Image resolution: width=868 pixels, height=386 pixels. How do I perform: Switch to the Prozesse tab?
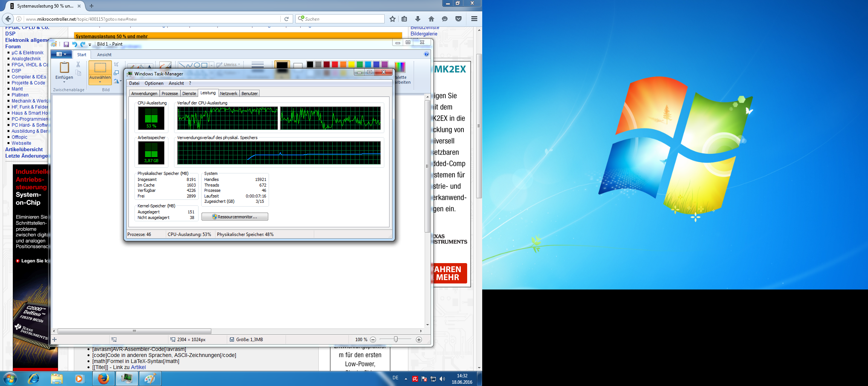[170, 93]
